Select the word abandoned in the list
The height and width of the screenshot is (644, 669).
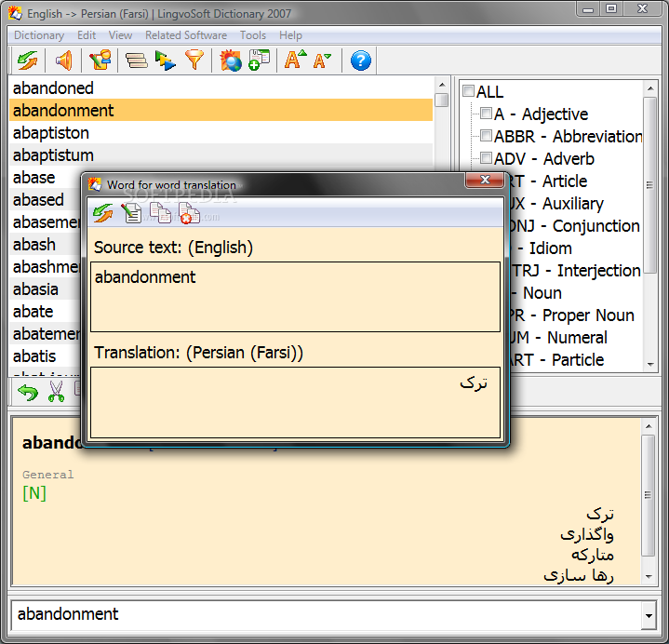[221, 87]
